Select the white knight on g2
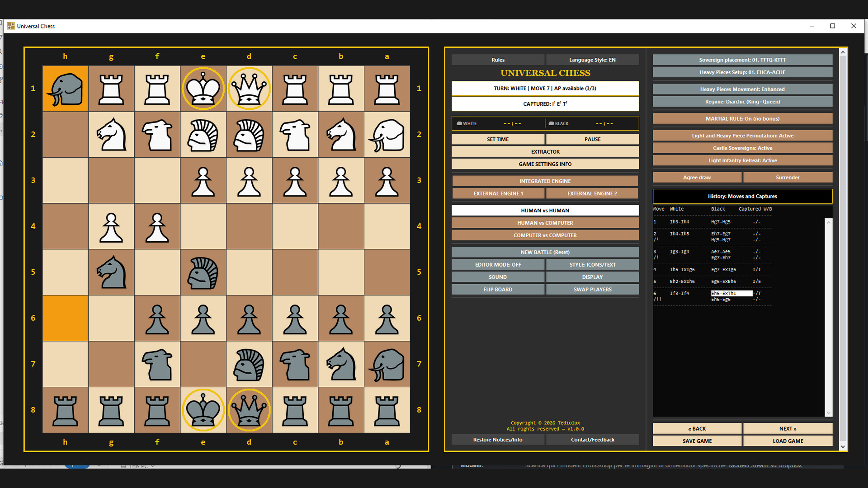 tap(111, 135)
